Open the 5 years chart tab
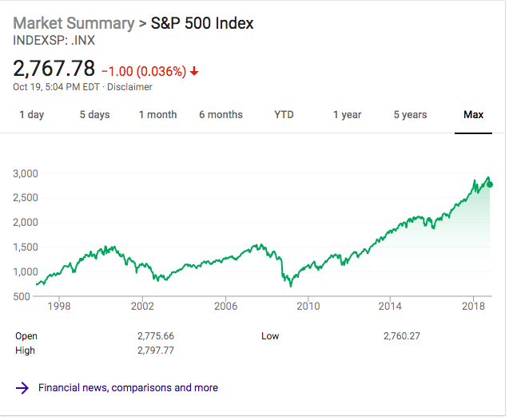Viewport: 509px width, 420px height. click(x=410, y=115)
